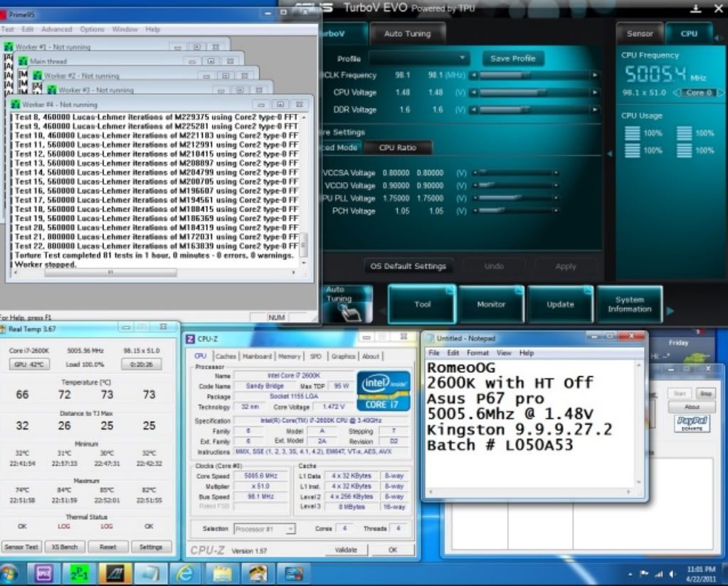Click the Worker #4 window icon in Prime95
Viewport: 728px width, 586px height.
[16, 105]
